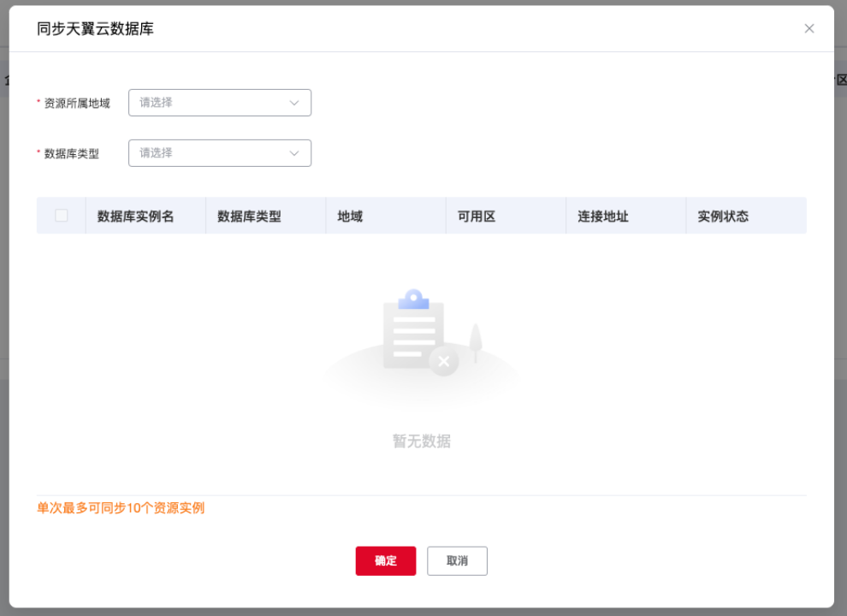Click the 确定 button

point(386,561)
